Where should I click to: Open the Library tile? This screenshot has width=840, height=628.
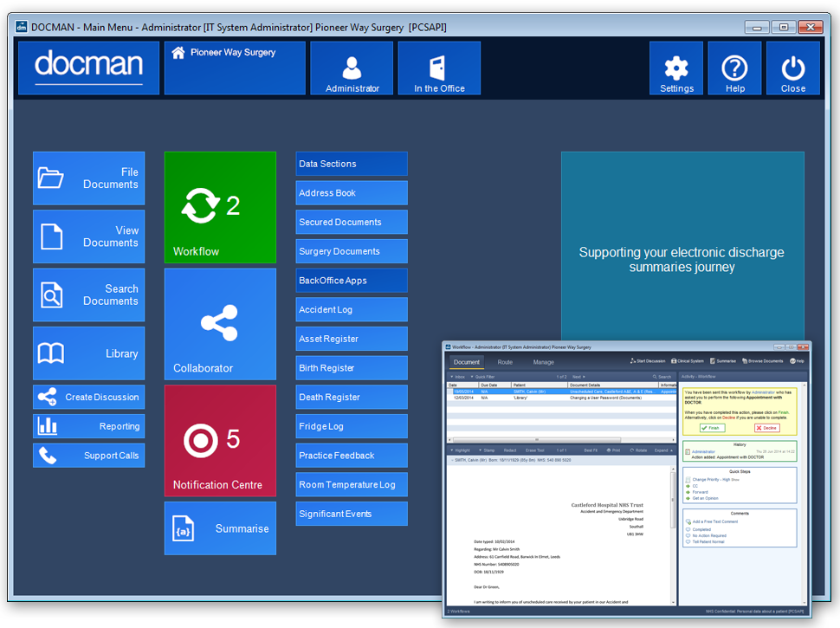pyautogui.click(x=89, y=353)
